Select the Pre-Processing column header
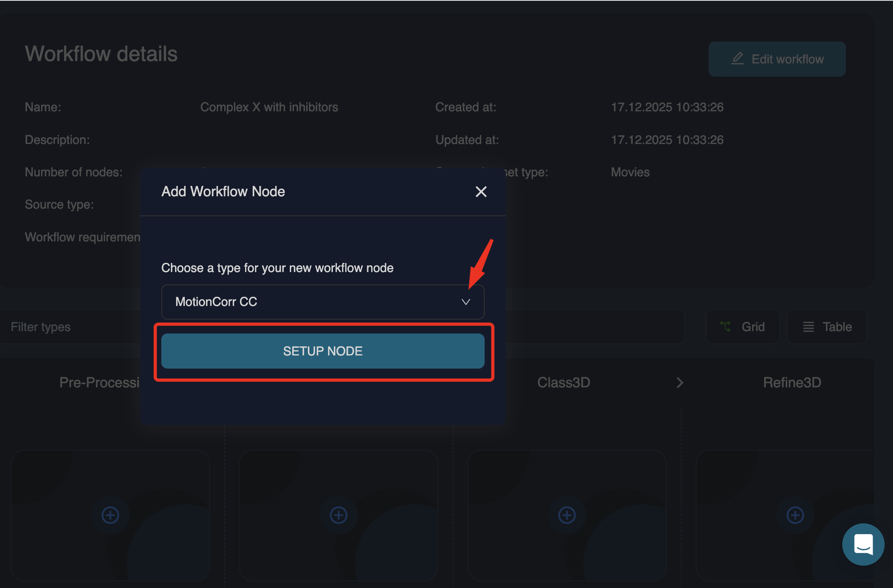 [99, 383]
